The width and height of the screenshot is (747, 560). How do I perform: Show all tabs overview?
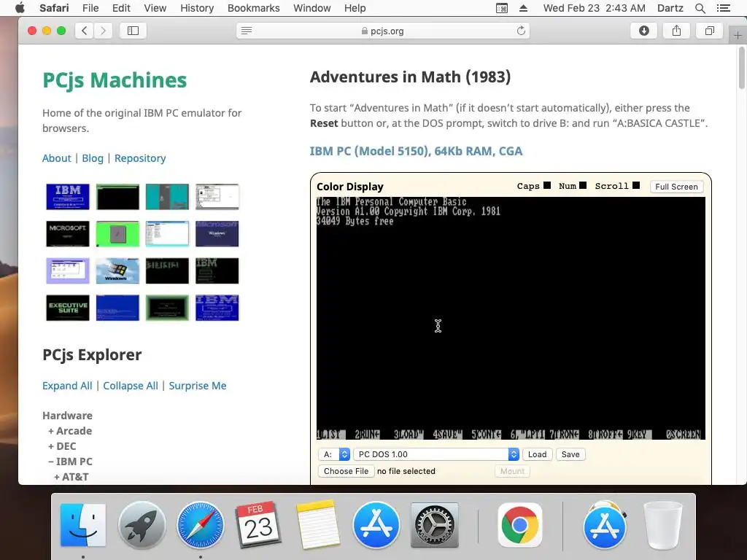709,31
